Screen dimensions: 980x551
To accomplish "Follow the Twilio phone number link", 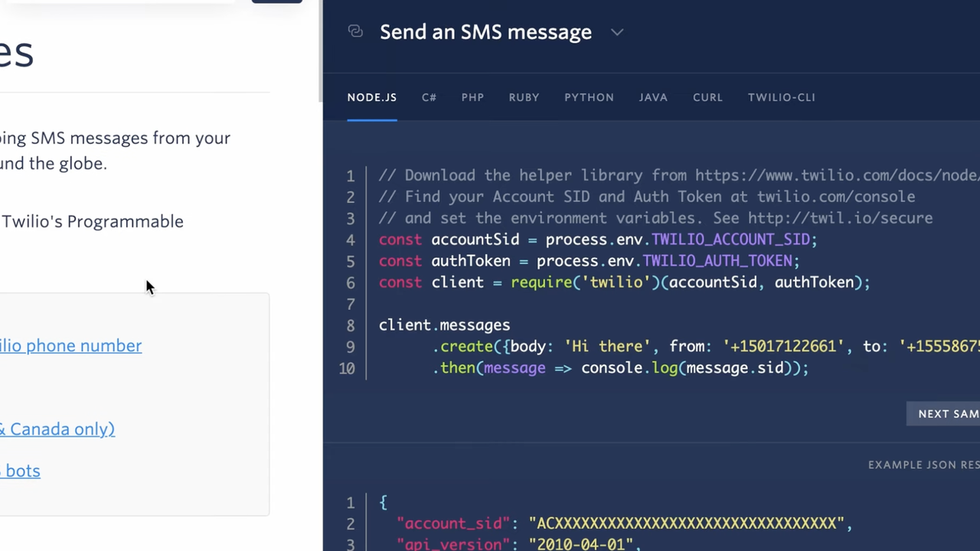I will click(70, 346).
